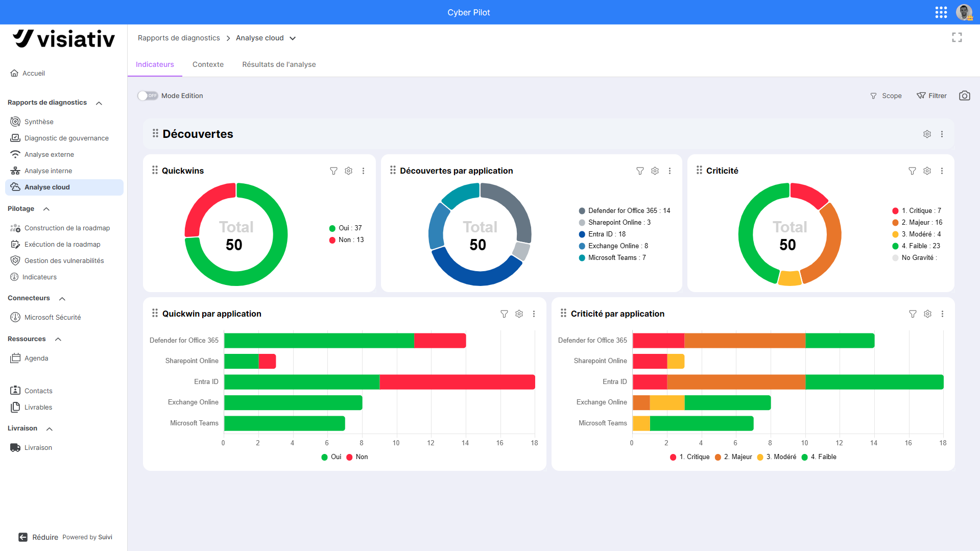This screenshot has height=551, width=980.
Task: Toggle Non series in Quickwins legend
Action: coord(346,240)
